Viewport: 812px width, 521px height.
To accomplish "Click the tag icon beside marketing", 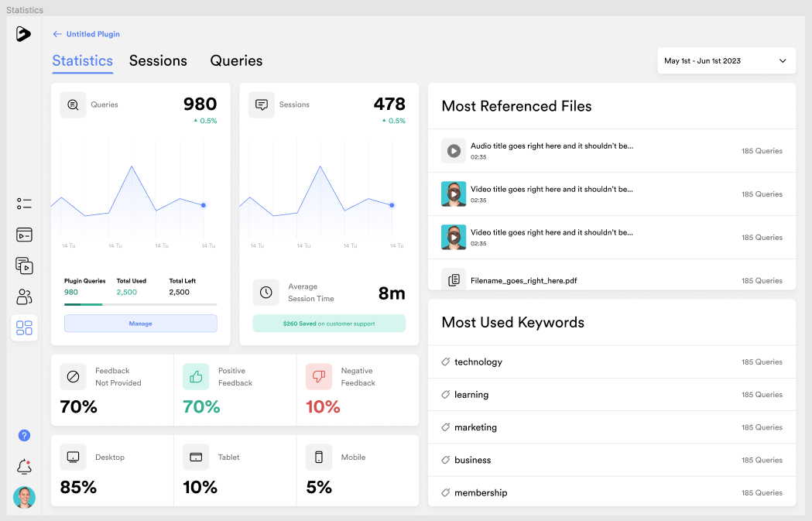I will click(x=445, y=427).
